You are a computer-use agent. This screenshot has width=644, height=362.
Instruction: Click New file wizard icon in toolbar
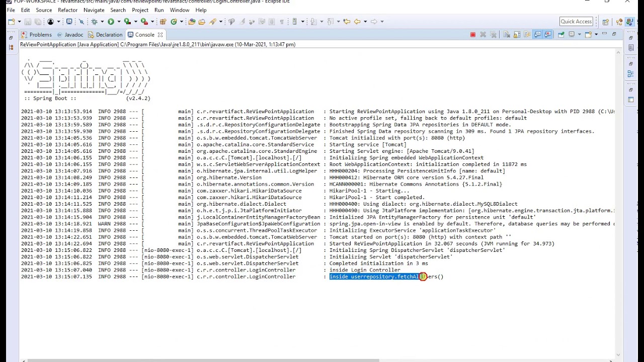(x=11, y=22)
